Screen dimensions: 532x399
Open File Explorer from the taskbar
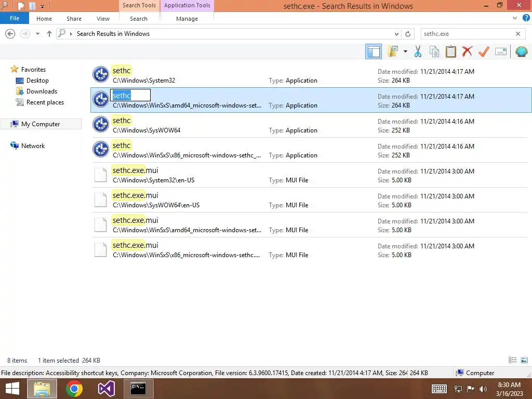[42, 389]
